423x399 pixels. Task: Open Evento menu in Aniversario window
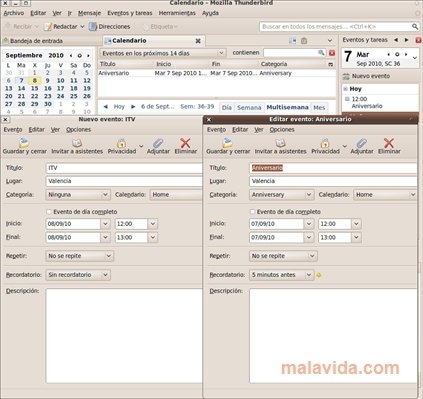click(217, 130)
